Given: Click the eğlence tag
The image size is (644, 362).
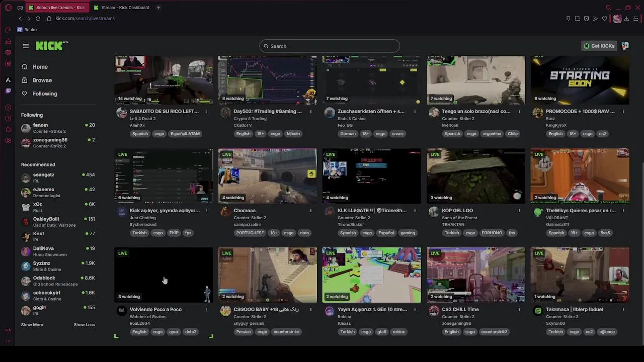Looking at the screenshot, I should click(x=607, y=332).
